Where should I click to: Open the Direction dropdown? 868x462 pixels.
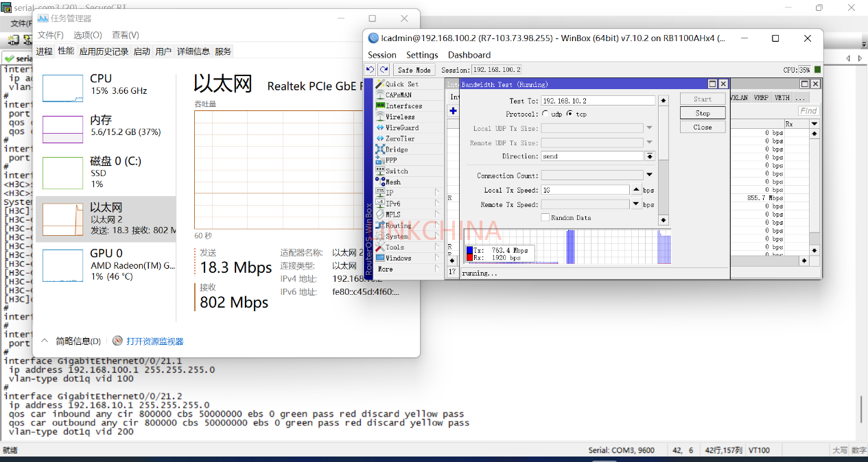[x=649, y=156]
